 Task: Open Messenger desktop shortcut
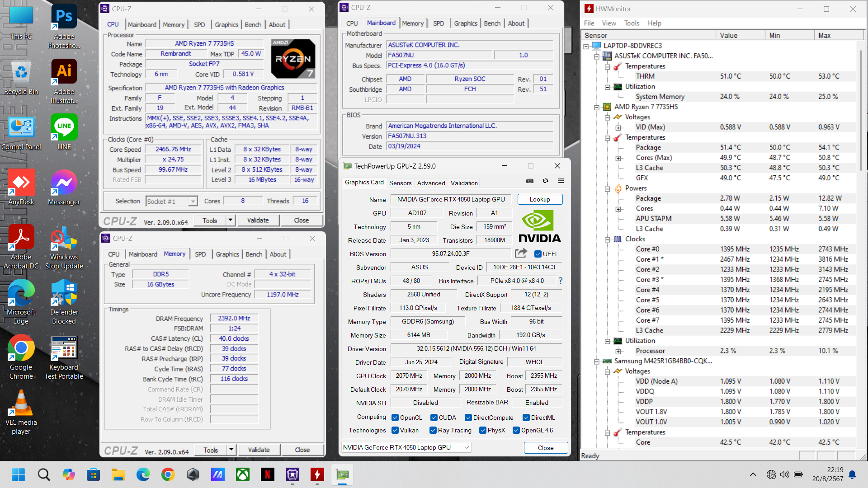click(64, 188)
